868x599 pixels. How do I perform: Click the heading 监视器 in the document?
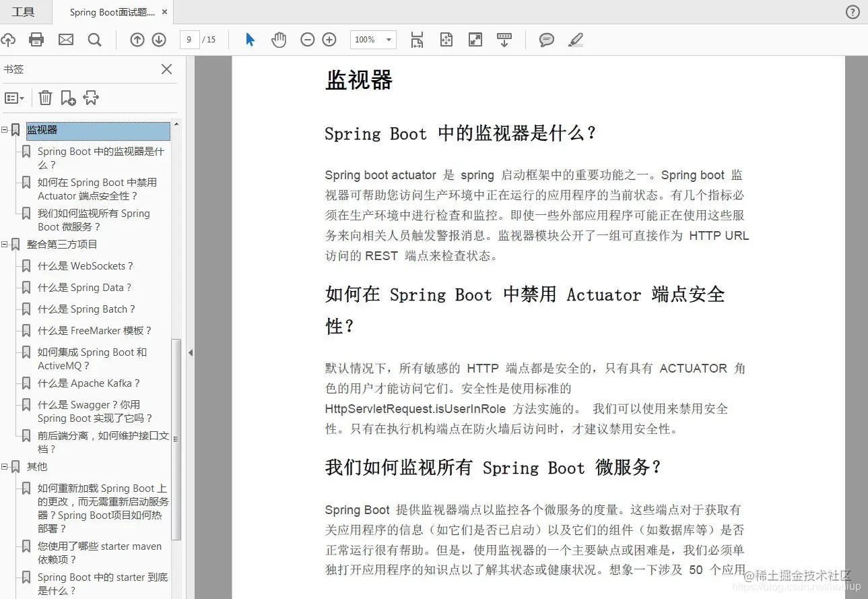[x=359, y=80]
